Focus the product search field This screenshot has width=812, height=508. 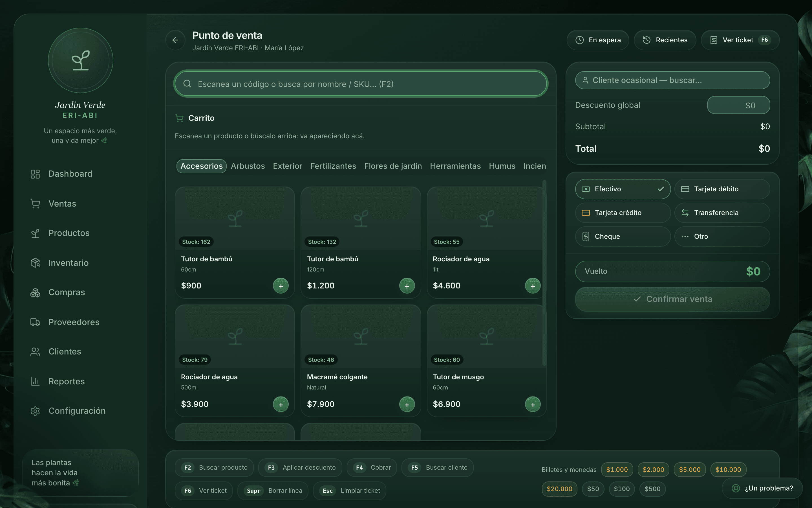(x=361, y=84)
